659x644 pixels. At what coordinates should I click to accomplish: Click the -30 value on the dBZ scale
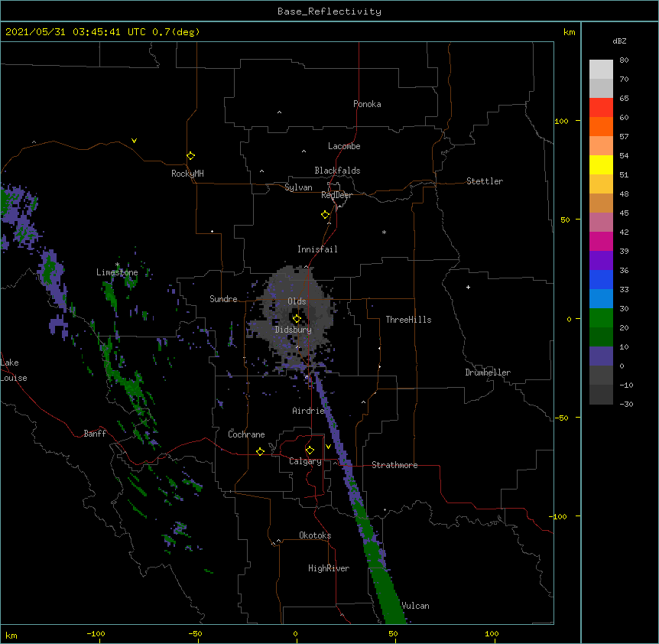coord(626,404)
